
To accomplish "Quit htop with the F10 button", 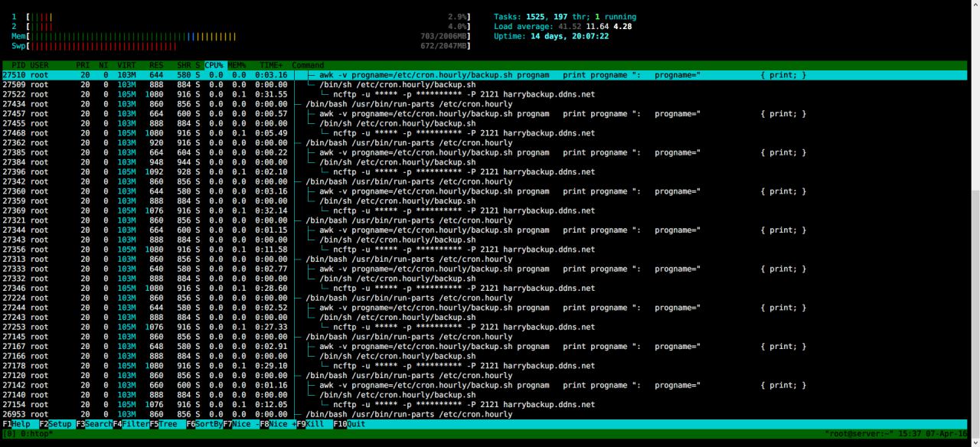I will 349,424.
